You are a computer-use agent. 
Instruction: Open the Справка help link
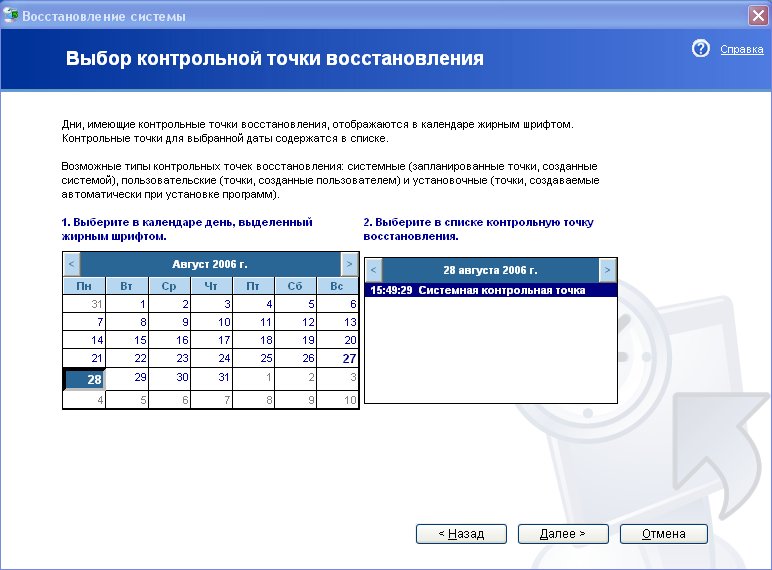(742, 49)
